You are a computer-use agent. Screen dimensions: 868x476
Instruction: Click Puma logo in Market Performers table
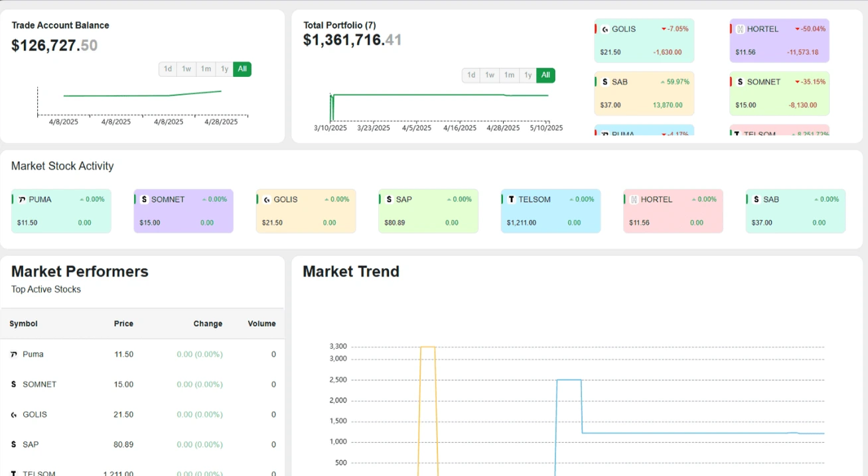coord(14,355)
